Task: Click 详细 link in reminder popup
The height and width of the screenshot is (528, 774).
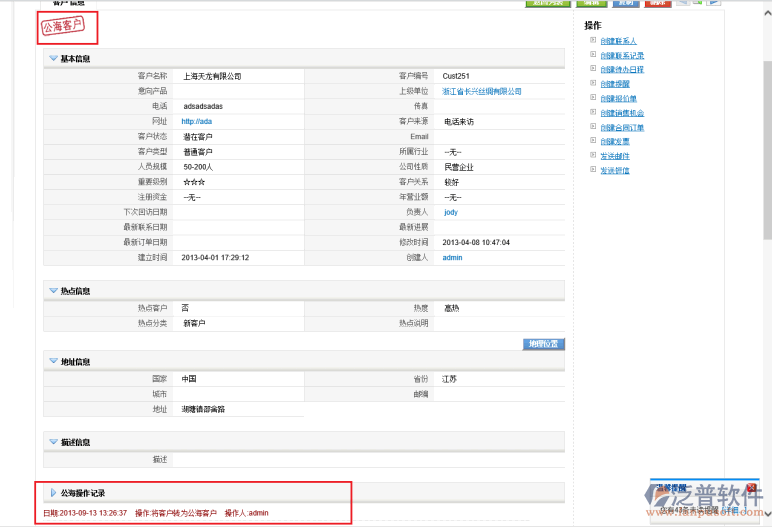Action: 730,510
